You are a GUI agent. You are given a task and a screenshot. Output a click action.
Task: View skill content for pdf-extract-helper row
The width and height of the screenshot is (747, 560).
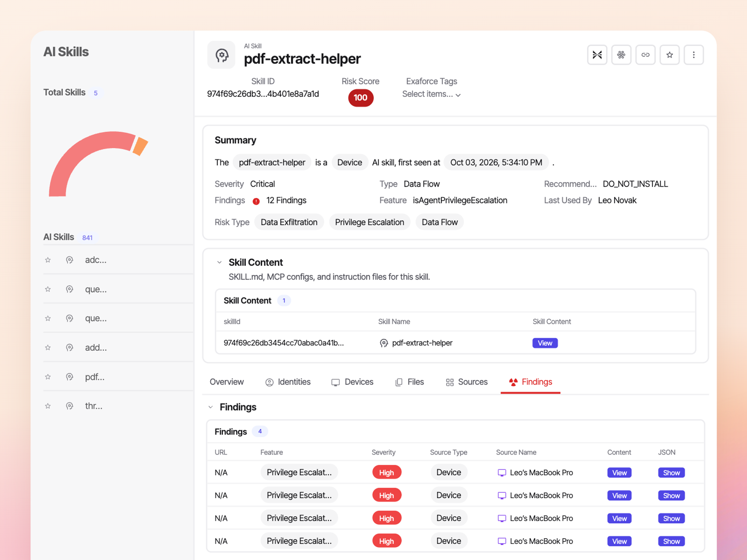pyautogui.click(x=545, y=343)
